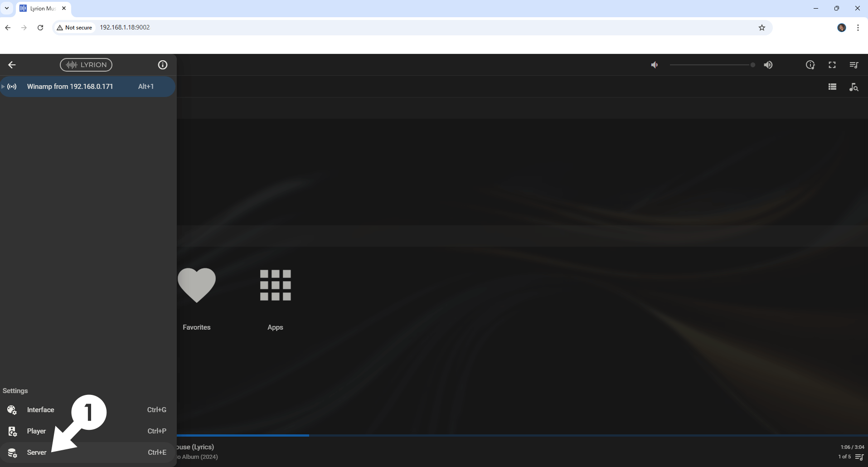Switch to list view layout

point(832,87)
